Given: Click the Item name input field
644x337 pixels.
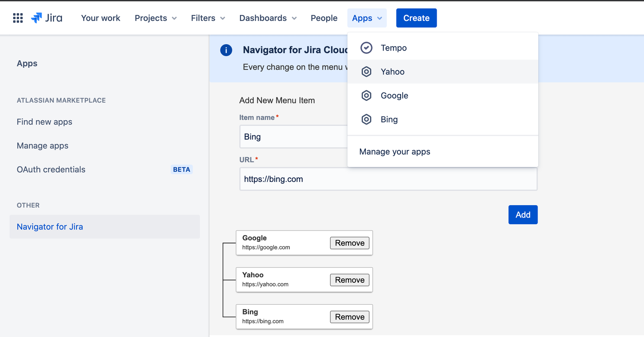Looking at the screenshot, I should click(x=294, y=137).
